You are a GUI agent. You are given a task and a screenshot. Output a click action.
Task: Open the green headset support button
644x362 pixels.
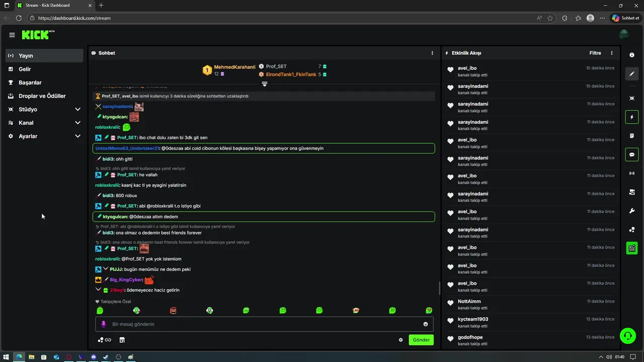627,335
